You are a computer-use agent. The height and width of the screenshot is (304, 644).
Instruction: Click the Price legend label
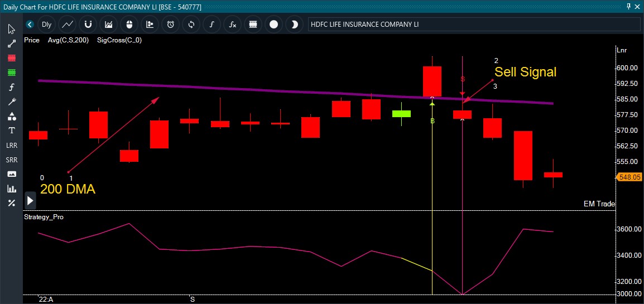click(x=32, y=40)
